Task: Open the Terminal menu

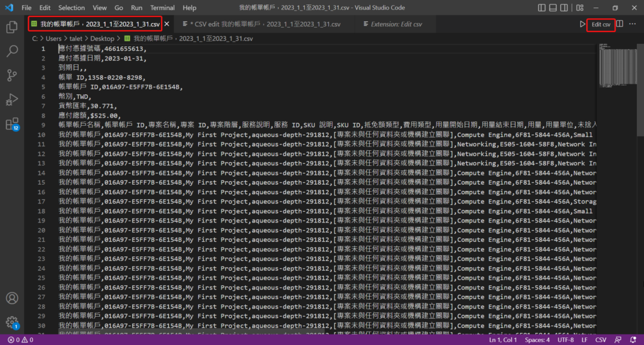Action: pyautogui.click(x=162, y=8)
